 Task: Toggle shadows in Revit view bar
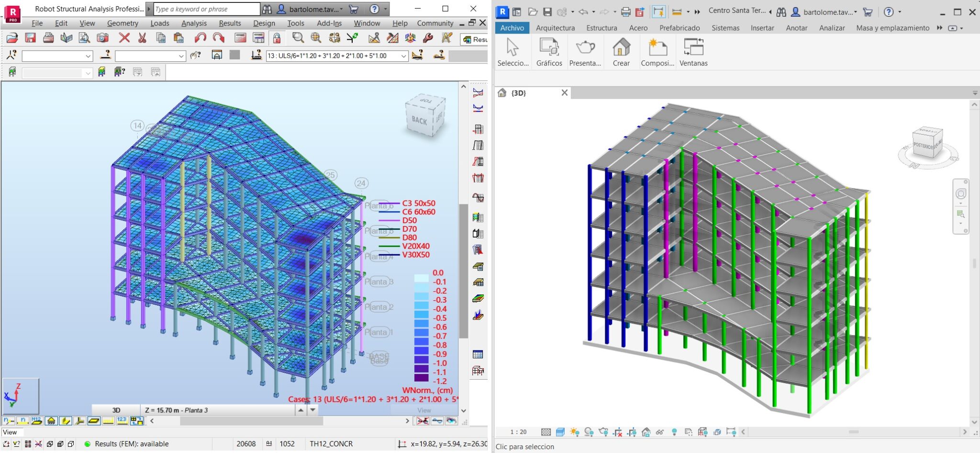[589, 431]
